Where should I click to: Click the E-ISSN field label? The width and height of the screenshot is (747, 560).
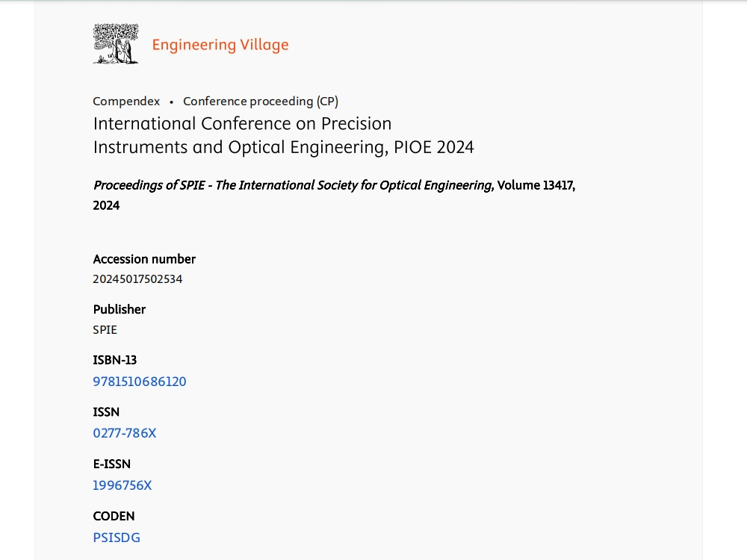coord(111,464)
